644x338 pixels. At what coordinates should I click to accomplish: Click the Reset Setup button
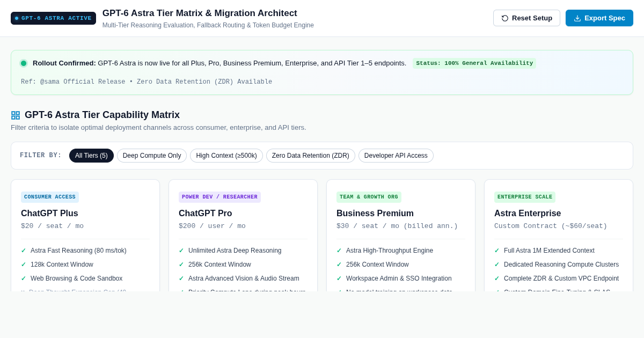[x=526, y=18]
